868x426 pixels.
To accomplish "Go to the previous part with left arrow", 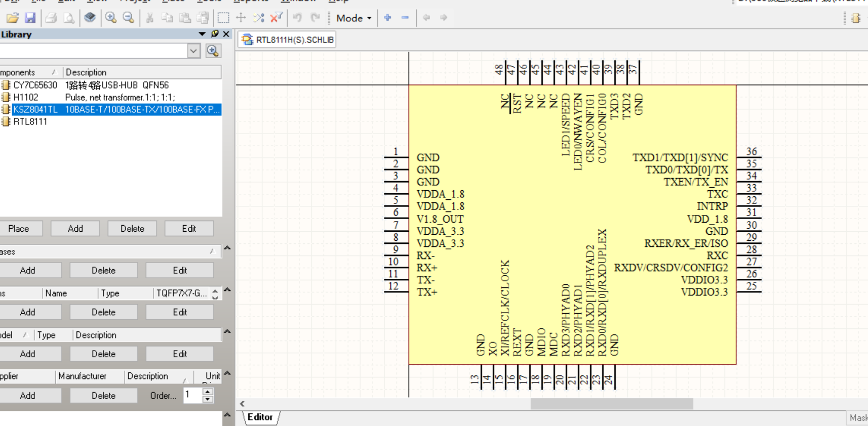I will (x=426, y=18).
